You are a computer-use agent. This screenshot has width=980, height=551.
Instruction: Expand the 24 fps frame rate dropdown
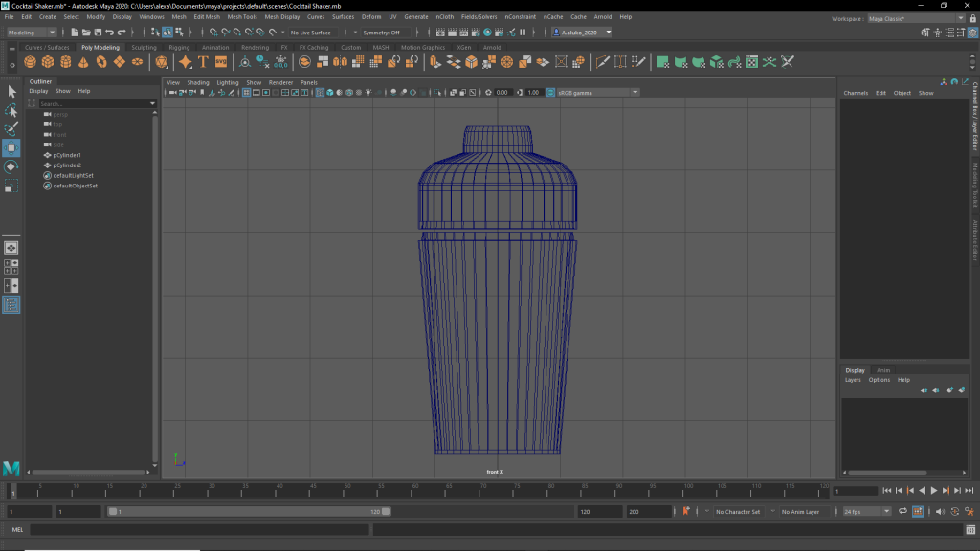pyautogui.click(x=867, y=512)
